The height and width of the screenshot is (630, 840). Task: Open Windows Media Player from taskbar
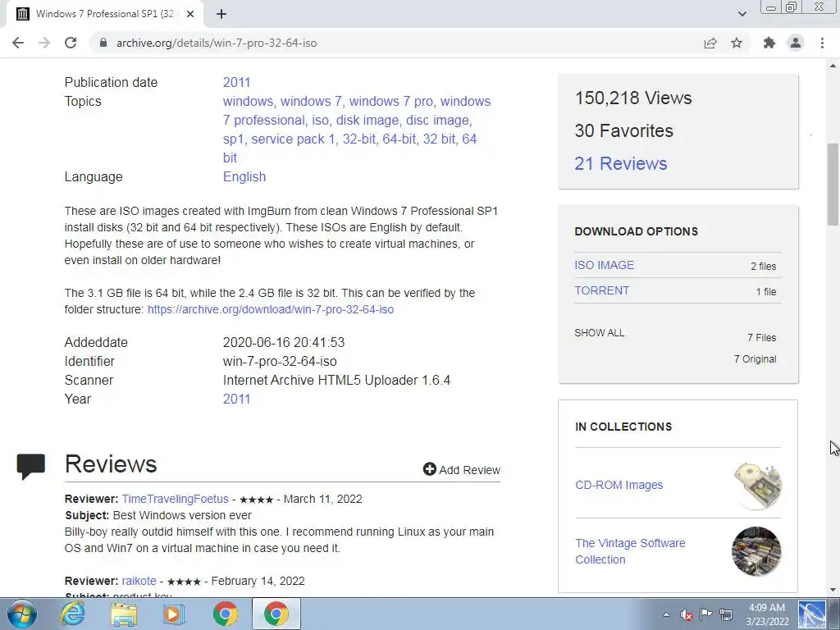click(174, 614)
